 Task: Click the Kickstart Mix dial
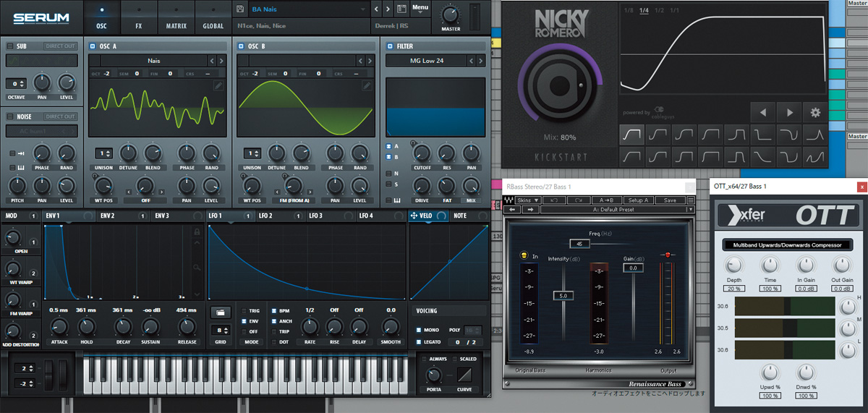[559, 85]
